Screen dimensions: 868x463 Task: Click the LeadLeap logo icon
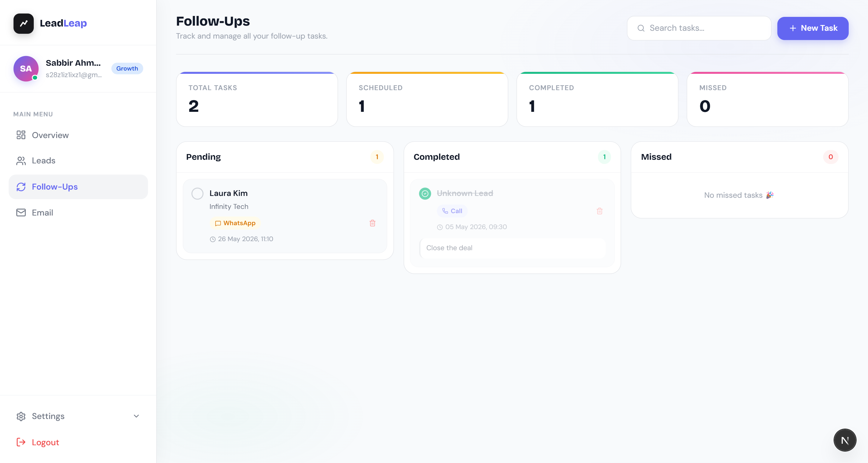(x=24, y=23)
